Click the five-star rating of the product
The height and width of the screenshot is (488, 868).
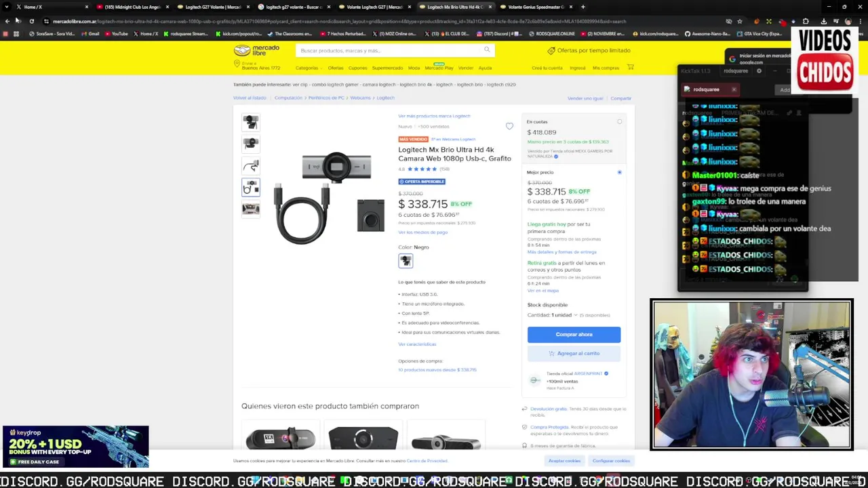pos(422,169)
